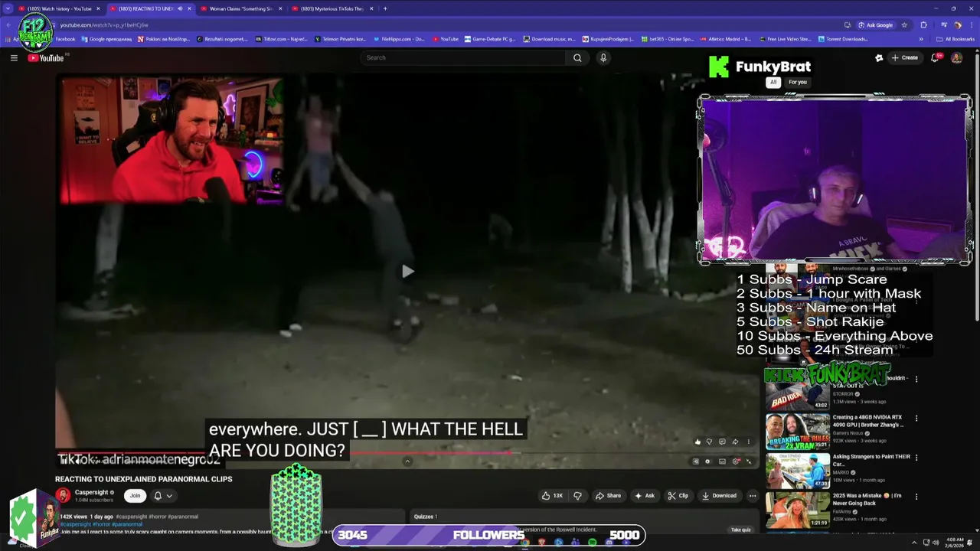980x551 pixels.
Task: Open the All Bookmarks folder
Action: 955,39
